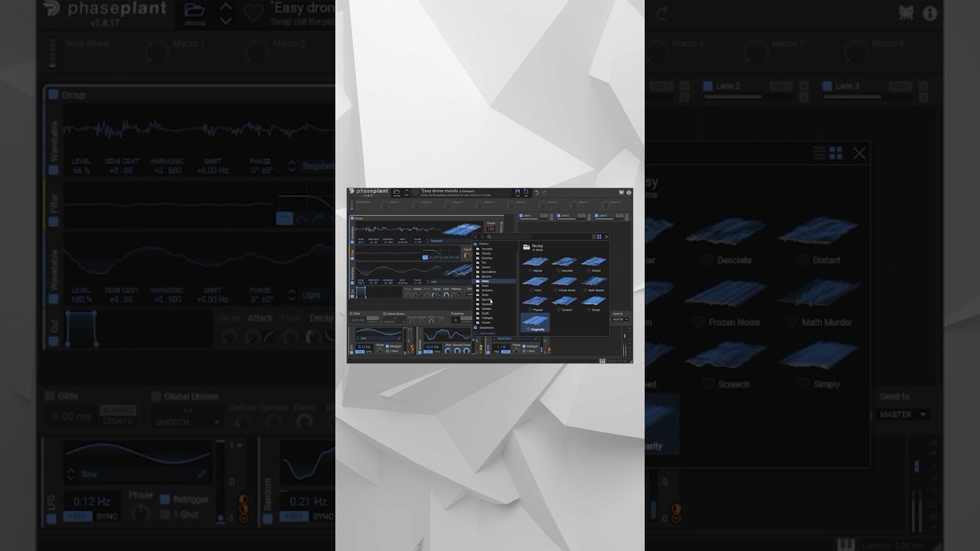Open the preset browser folder icon
The image size is (980, 551).
[x=397, y=191]
